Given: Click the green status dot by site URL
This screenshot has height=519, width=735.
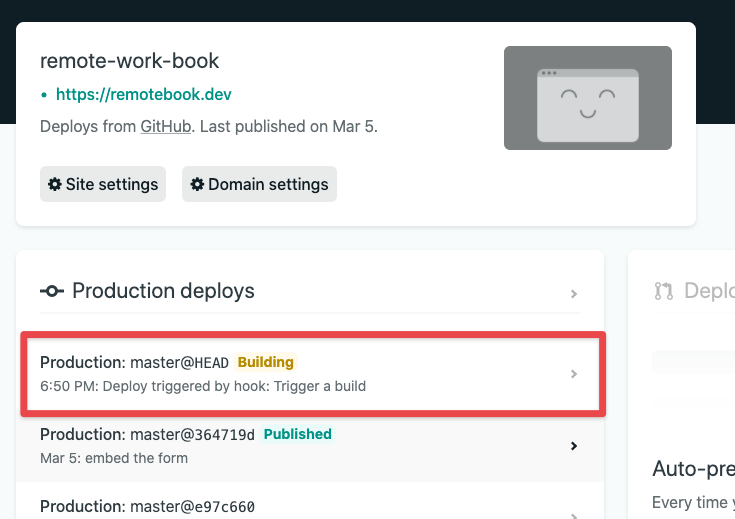Looking at the screenshot, I should [x=44, y=95].
